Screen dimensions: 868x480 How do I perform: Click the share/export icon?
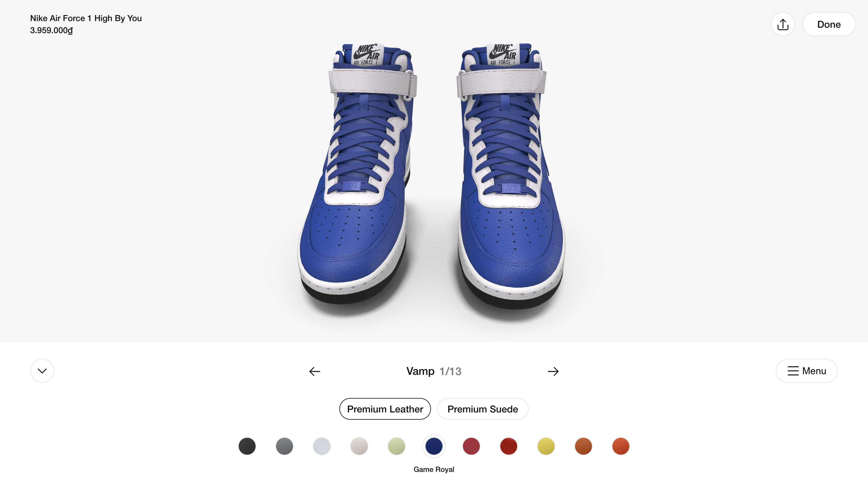(x=783, y=24)
